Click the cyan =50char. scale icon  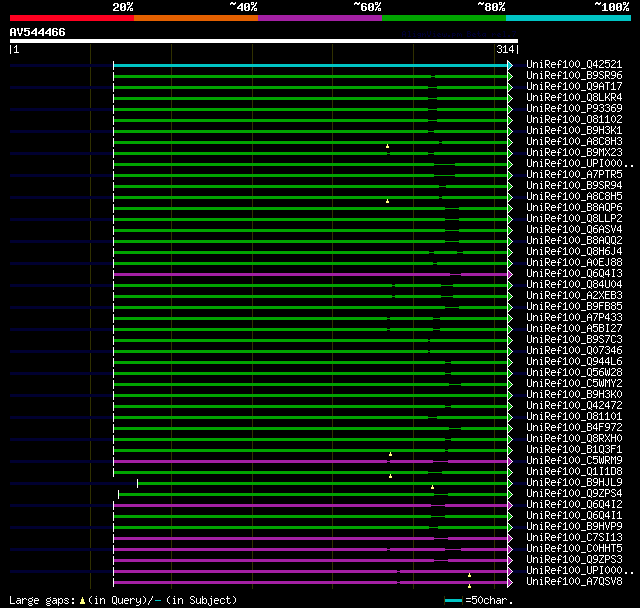pos(454,601)
